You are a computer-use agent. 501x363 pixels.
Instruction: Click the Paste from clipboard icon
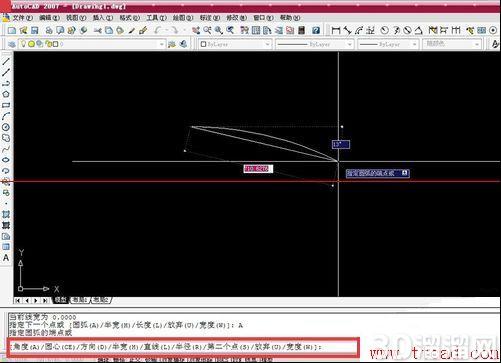click(x=120, y=31)
